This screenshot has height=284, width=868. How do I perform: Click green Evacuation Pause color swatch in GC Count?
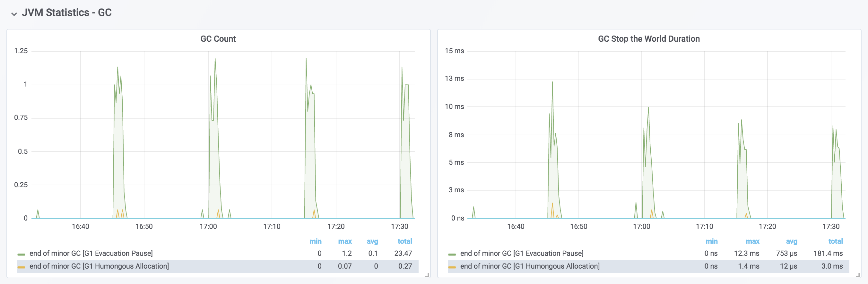[x=21, y=255]
